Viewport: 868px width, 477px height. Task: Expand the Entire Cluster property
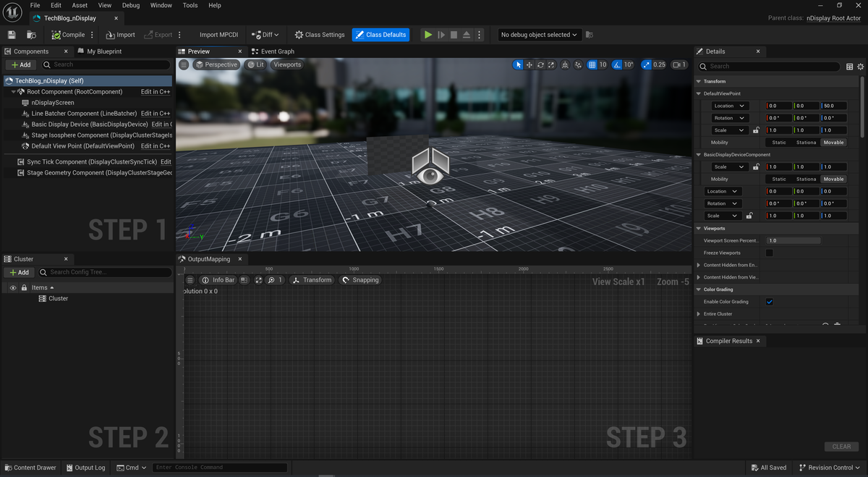point(699,314)
